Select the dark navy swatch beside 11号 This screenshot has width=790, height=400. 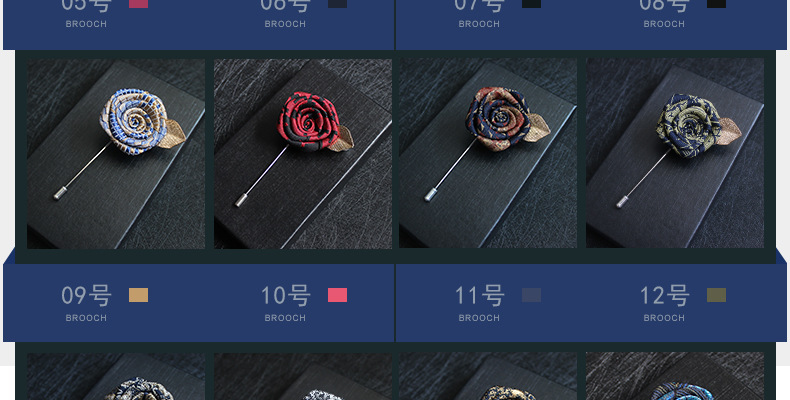click(532, 295)
